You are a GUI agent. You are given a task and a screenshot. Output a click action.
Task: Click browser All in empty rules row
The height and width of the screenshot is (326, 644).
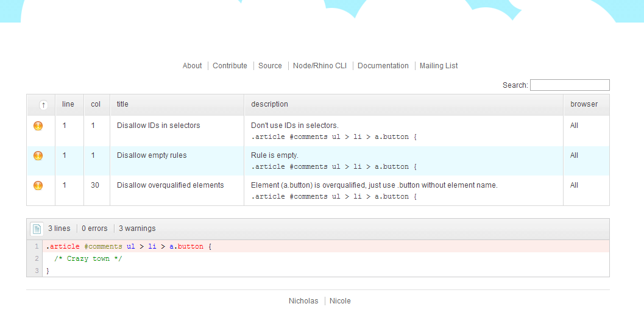click(x=574, y=155)
